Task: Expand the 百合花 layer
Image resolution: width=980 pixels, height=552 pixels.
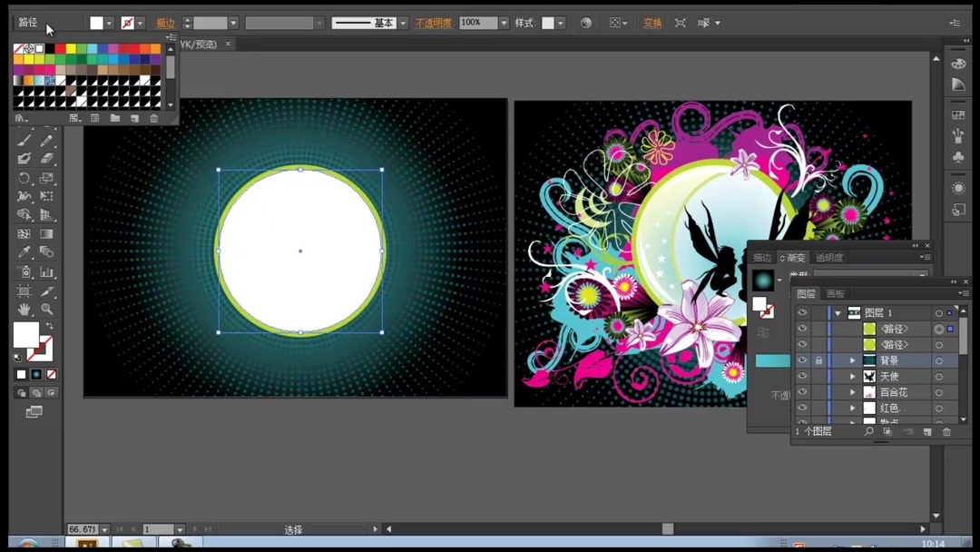Action: [852, 392]
